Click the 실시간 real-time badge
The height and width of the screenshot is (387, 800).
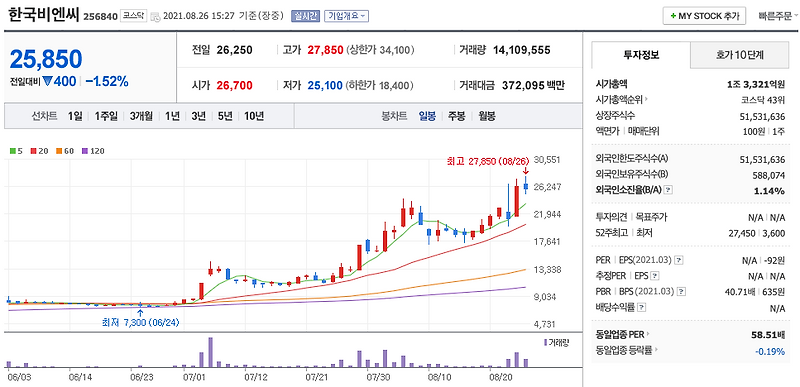[x=305, y=16]
